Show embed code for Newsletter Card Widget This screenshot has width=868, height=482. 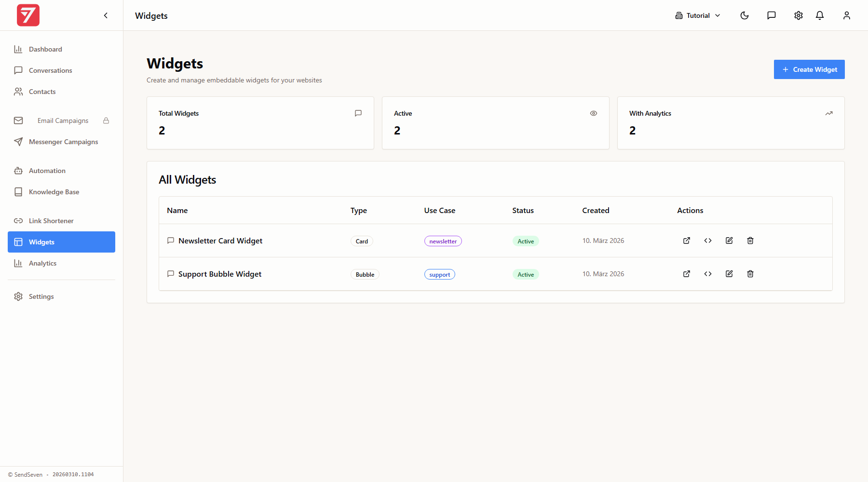tap(708, 241)
